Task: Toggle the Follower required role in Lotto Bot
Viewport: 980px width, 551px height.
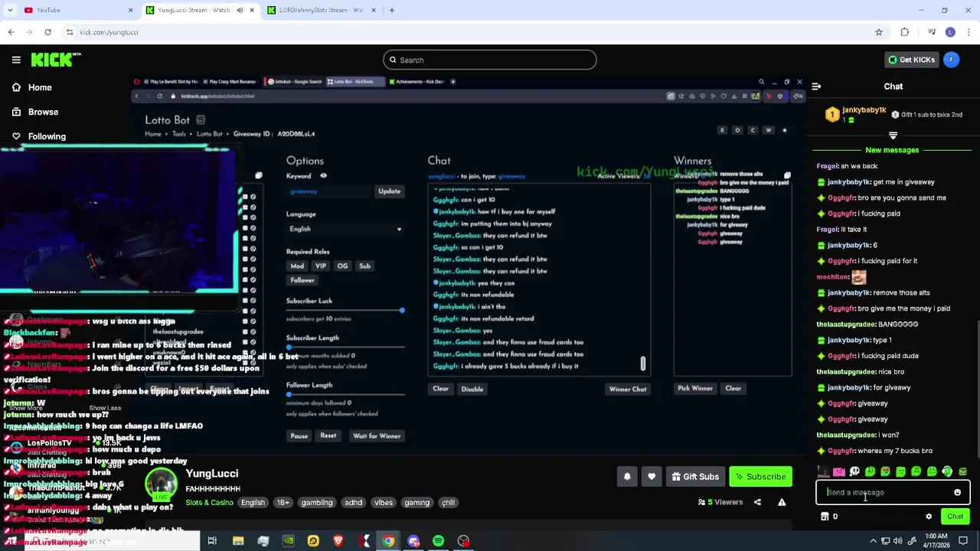Action: [302, 280]
